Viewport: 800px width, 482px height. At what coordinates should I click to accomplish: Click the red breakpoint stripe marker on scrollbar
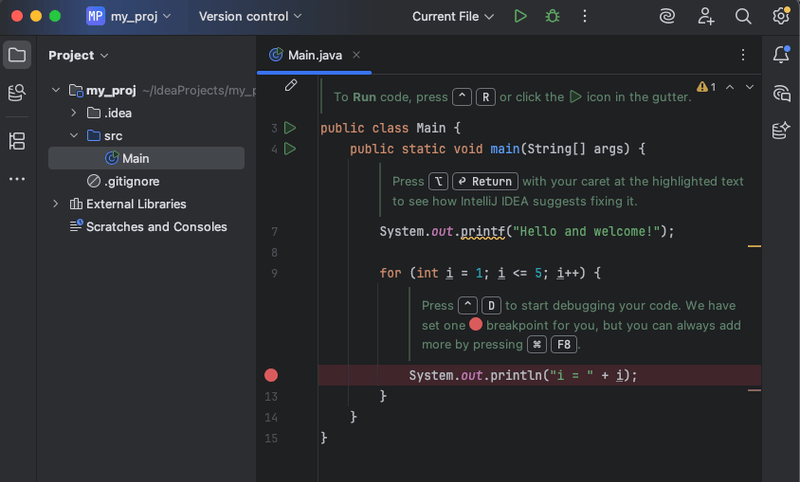coord(754,390)
